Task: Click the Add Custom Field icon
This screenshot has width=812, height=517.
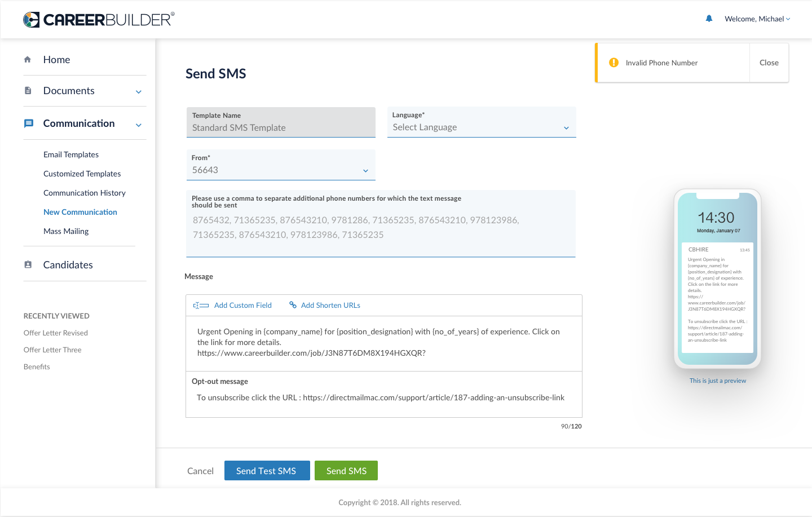Action: point(201,306)
